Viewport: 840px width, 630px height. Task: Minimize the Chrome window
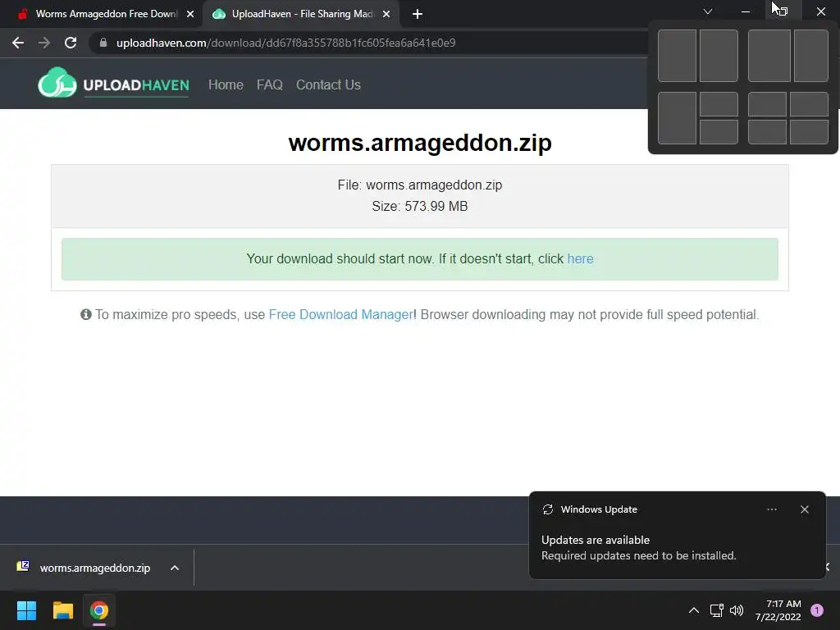[745, 11]
